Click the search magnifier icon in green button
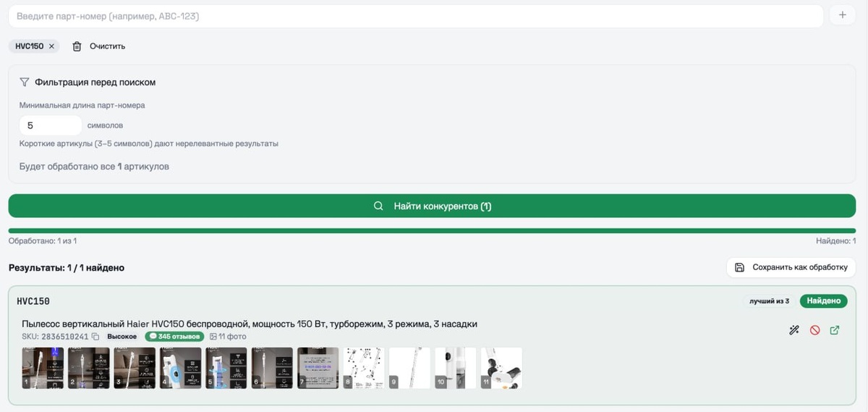868x412 pixels. point(378,206)
